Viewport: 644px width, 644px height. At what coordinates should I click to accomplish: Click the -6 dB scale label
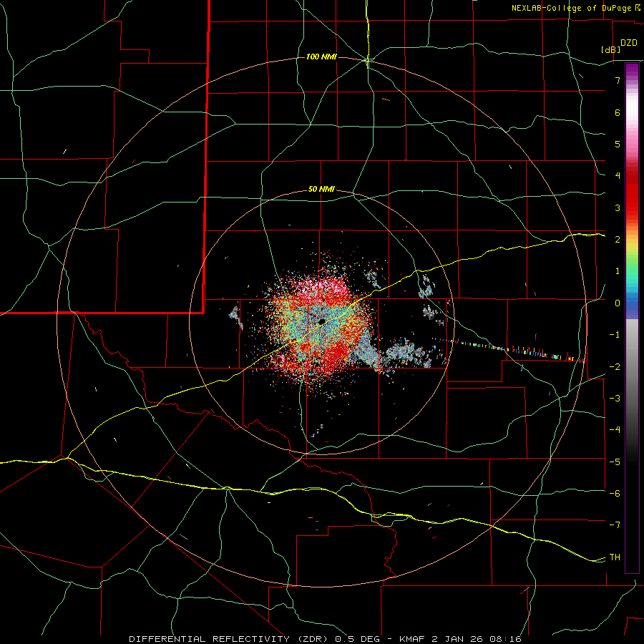[615, 494]
